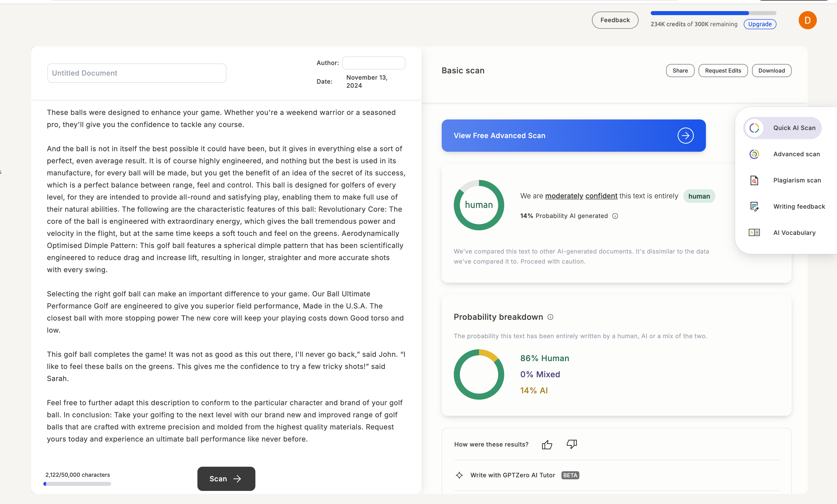Click the Request Edits button
This screenshot has height=504, width=837.
pyautogui.click(x=723, y=71)
